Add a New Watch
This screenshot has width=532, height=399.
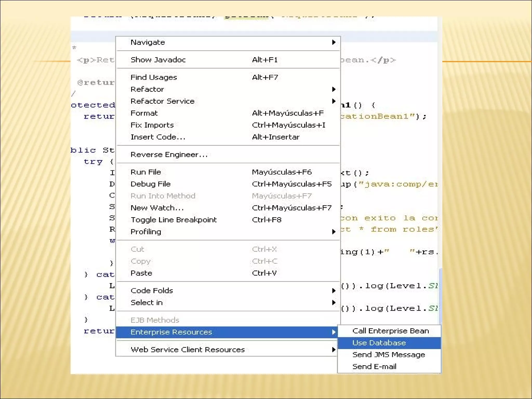pos(157,208)
